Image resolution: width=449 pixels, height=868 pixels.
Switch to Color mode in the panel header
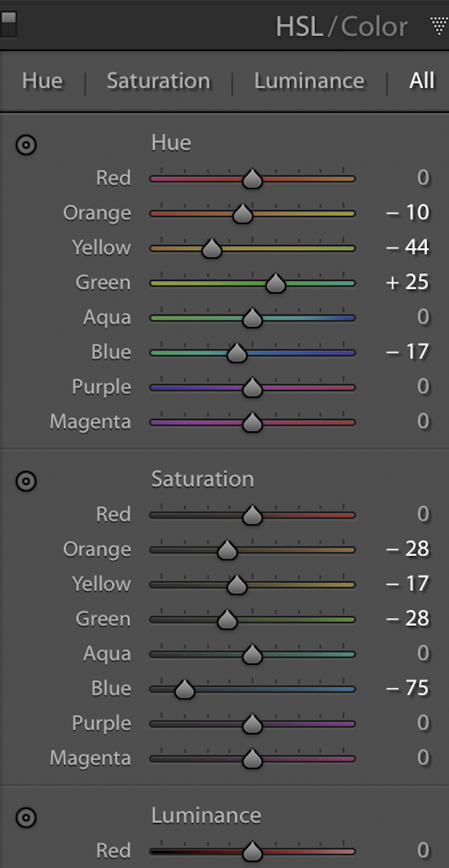click(374, 27)
